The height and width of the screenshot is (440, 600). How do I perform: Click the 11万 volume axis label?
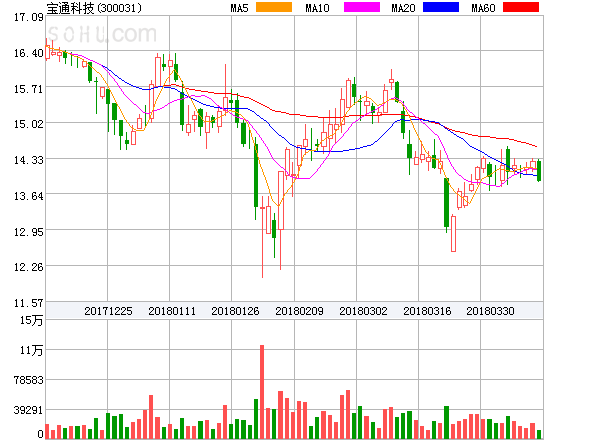tap(32, 350)
